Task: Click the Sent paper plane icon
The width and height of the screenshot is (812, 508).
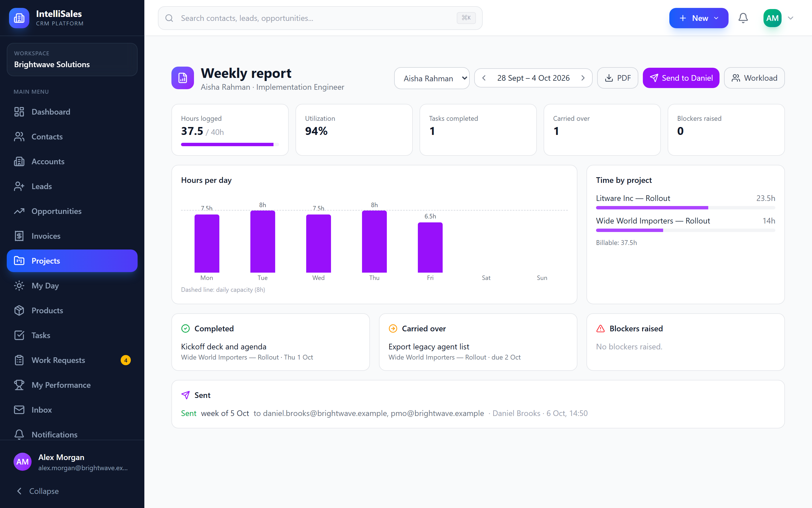Action: 186,395
